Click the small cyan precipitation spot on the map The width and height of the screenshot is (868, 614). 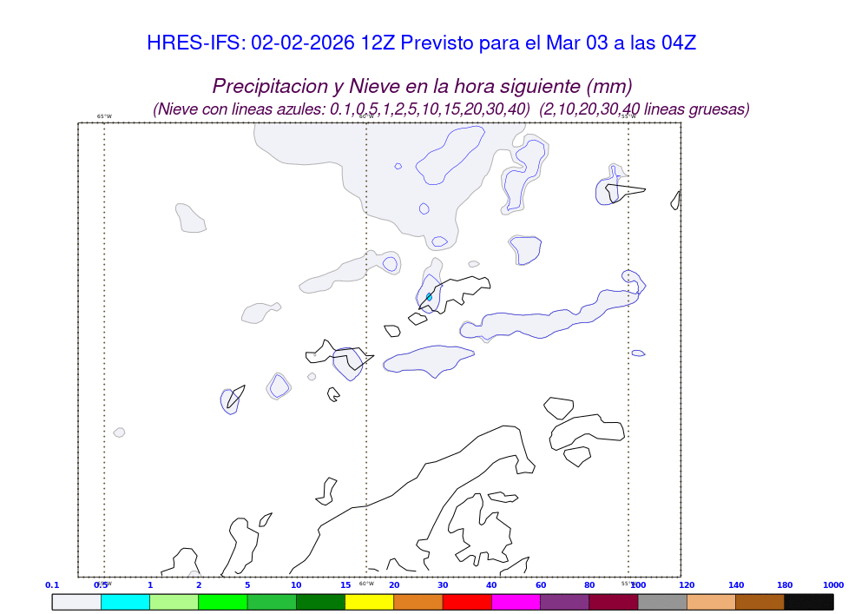(429, 297)
